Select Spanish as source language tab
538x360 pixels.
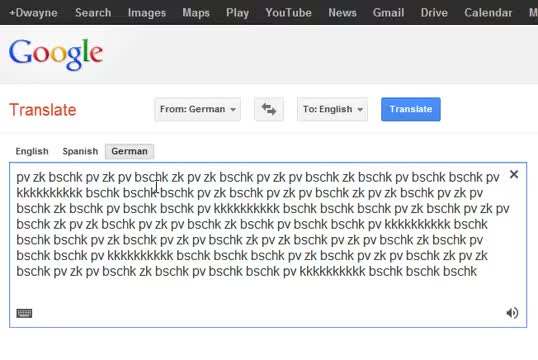pos(80,151)
